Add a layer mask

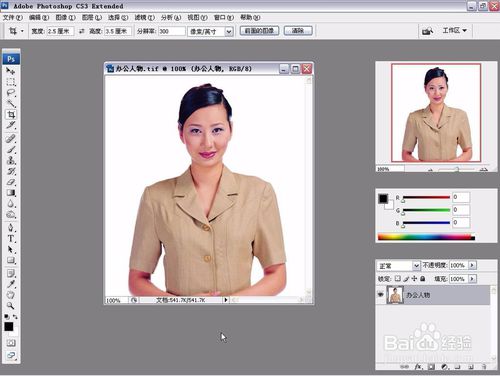click(431, 367)
